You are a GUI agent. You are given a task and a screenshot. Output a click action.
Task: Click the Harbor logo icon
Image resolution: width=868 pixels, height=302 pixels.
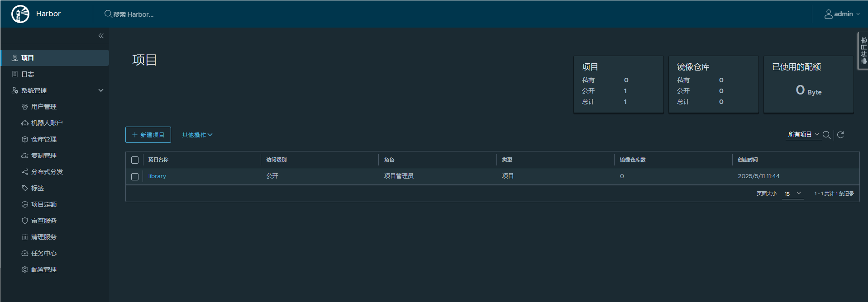(20, 14)
